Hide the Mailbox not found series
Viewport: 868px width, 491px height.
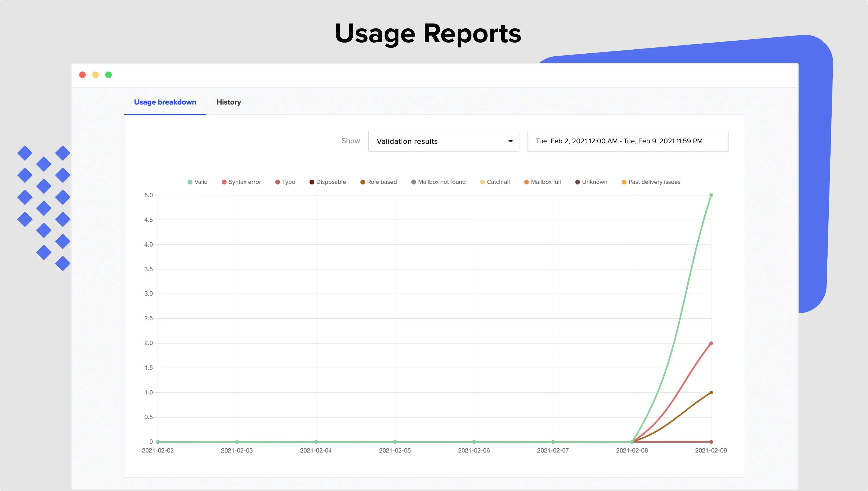[x=441, y=182]
